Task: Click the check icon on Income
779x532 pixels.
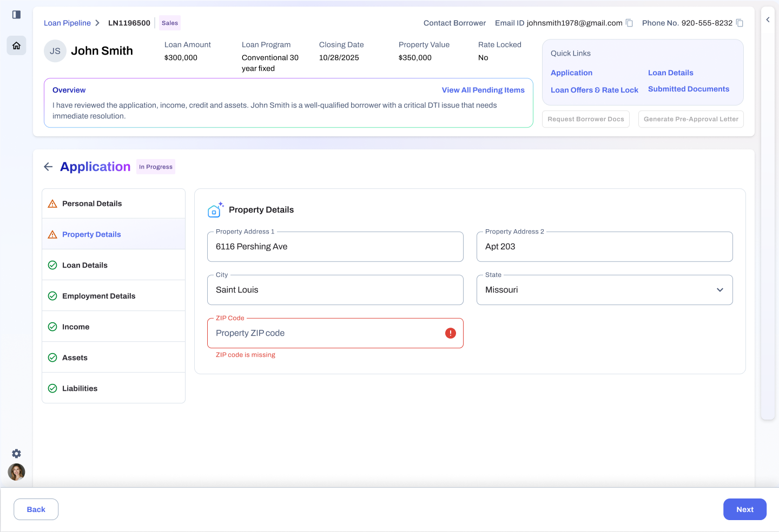Action: pos(52,327)
